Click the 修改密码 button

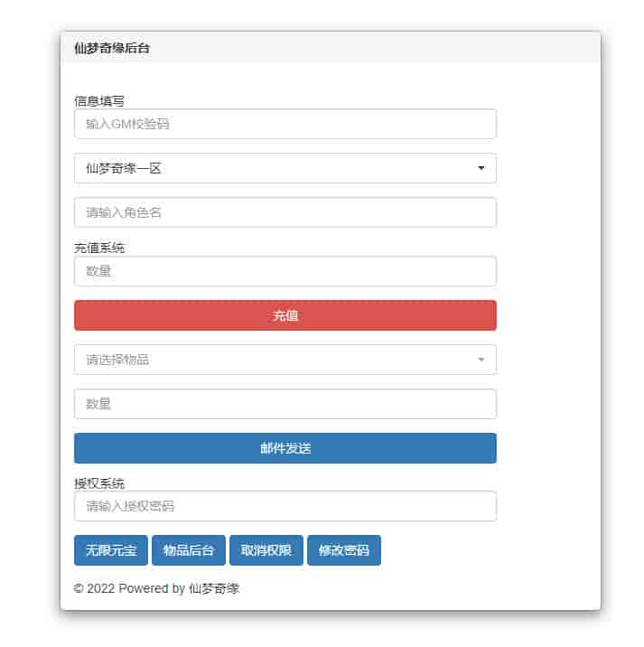pos(344,550)
